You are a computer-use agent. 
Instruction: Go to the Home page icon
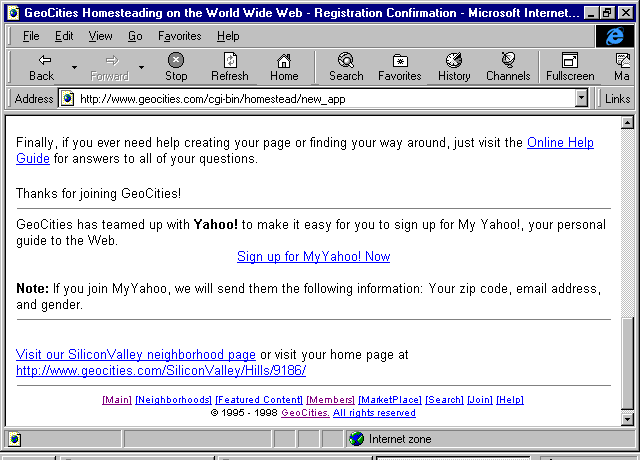(284, 67)
